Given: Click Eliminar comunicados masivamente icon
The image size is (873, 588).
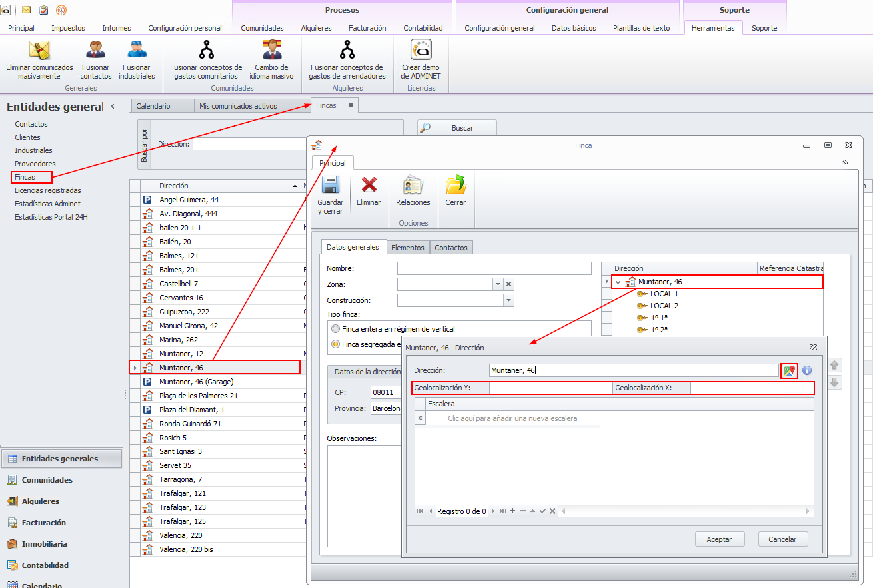Looking at the screenshot, I should 39,51.
